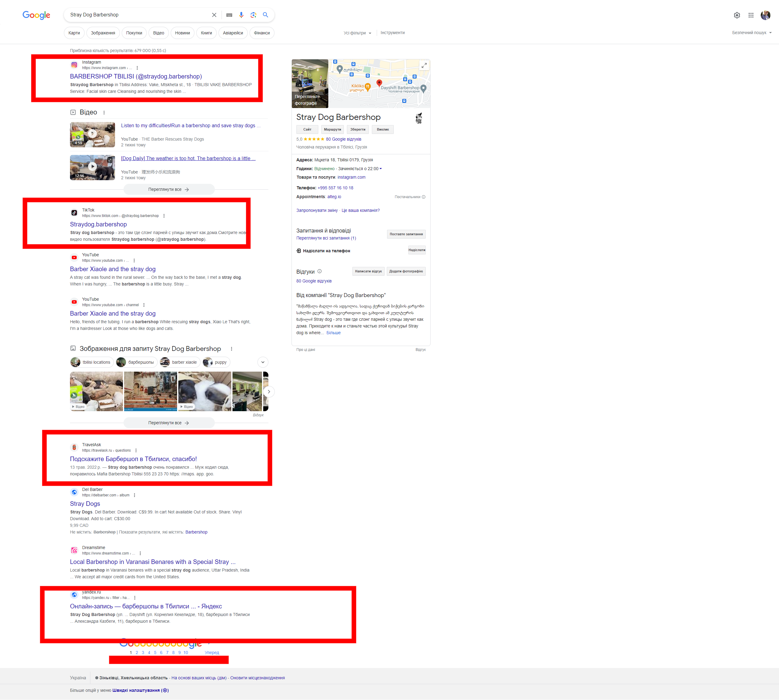
Task: Click the Додати фотографію button
Action: (x=406, y=271)
